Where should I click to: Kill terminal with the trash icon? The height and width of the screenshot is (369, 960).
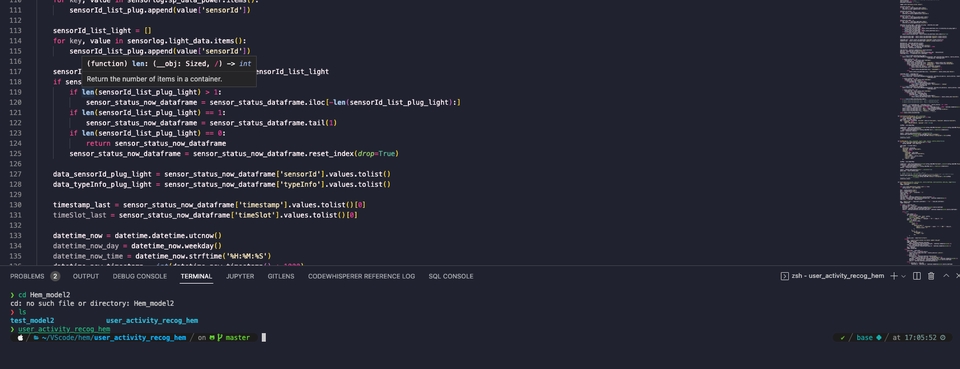(x=931, y=276)
